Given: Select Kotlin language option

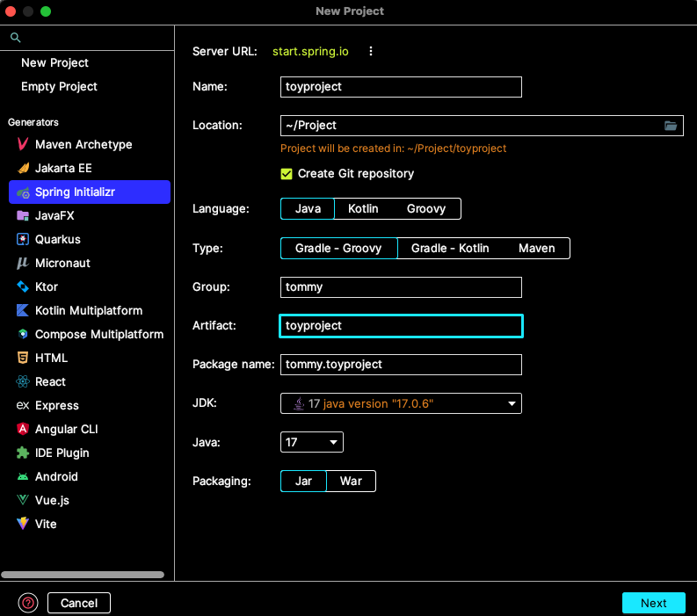Looking at the screenshot, I should coord(363,209).
